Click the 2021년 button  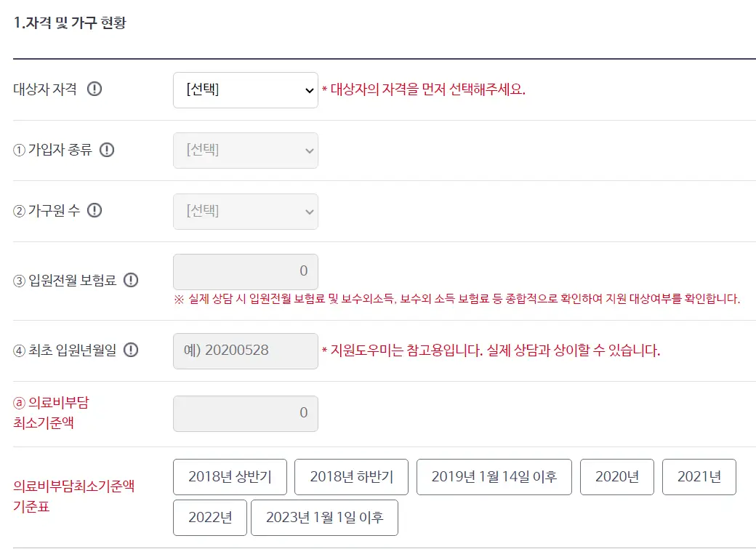(699, 477)
